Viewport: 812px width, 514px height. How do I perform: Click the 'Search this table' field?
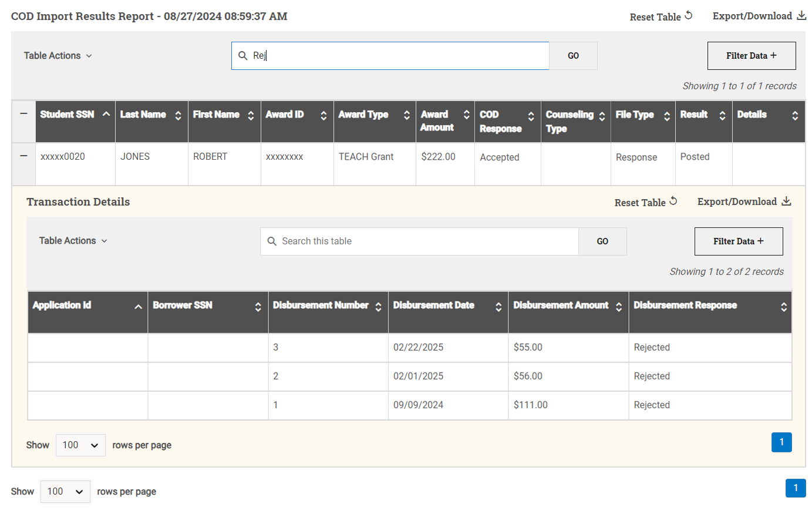(x=419, y=241)
